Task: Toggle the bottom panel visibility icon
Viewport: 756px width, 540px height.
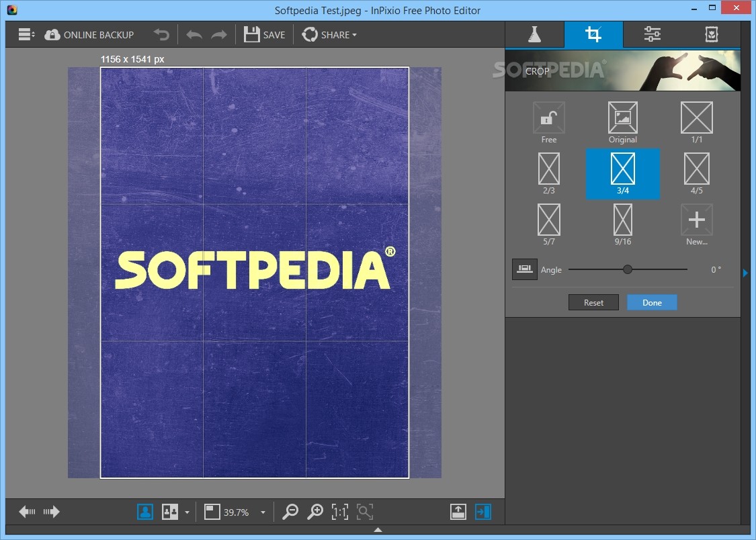Action: click(458, 512)
